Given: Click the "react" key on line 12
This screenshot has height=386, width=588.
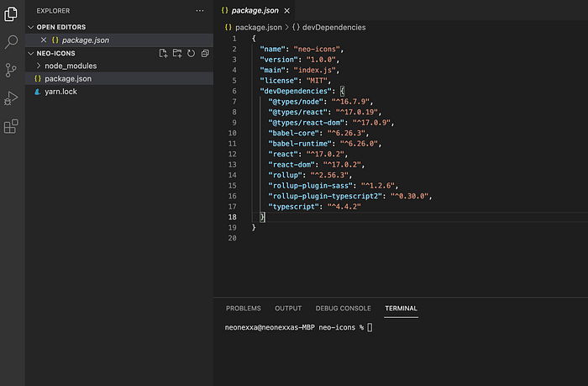Looking at the screenshot, I should pyautogui.click(x=283, y=154).
